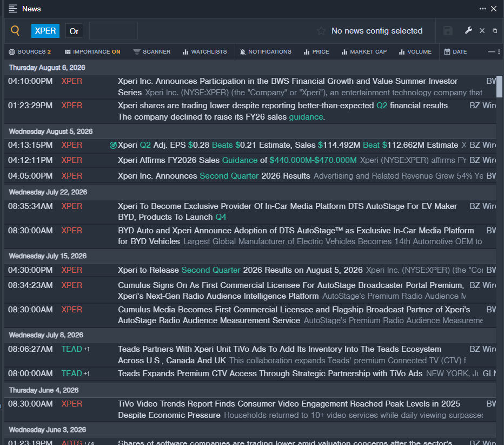Click the 08:35:34AM timestamp
504x445 pixels.
[x=30, y=206]
